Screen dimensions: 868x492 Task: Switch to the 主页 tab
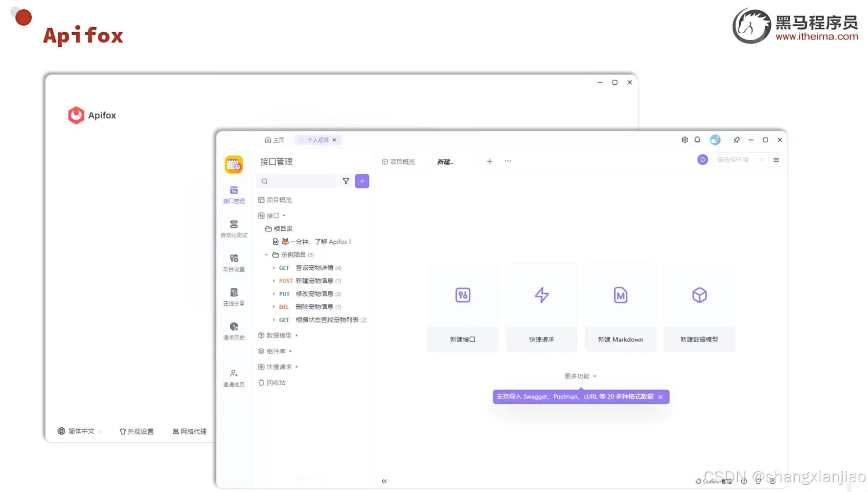pyautogui.click(x=274, y=140)
